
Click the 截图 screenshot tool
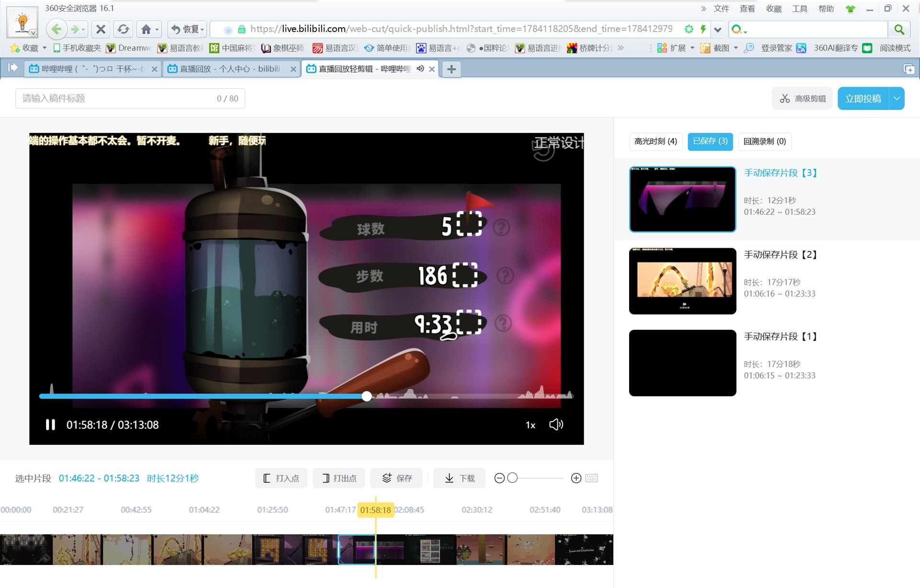715,48
